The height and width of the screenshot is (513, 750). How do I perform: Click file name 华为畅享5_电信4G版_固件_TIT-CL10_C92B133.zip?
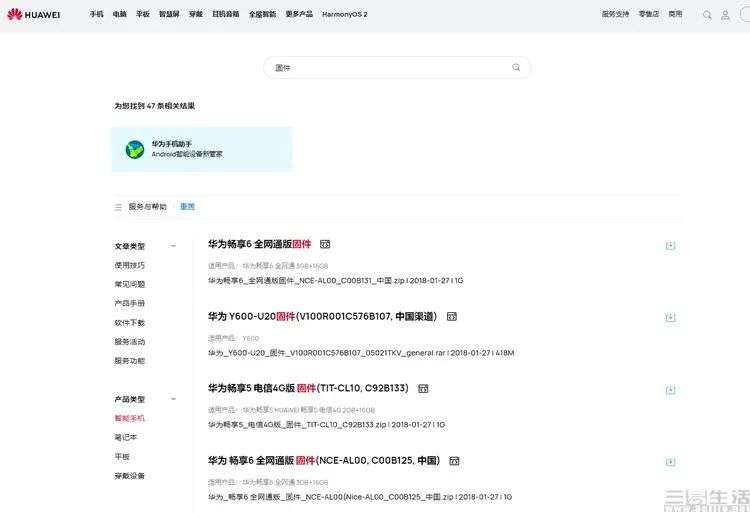(x=297, y=425)
